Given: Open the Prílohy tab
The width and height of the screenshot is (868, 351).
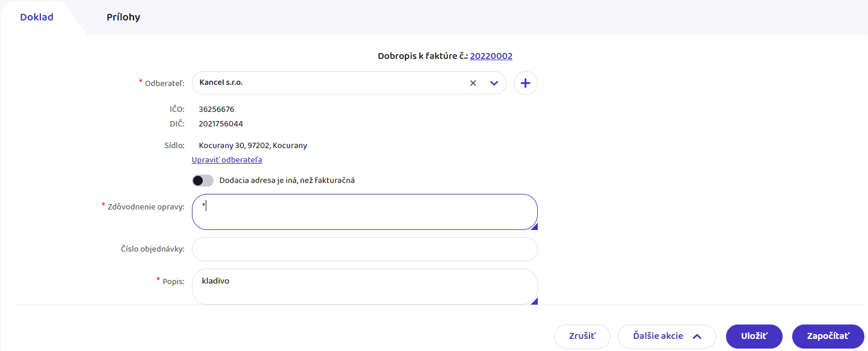Looking at the screenshot, I should [x=123, y=17].
